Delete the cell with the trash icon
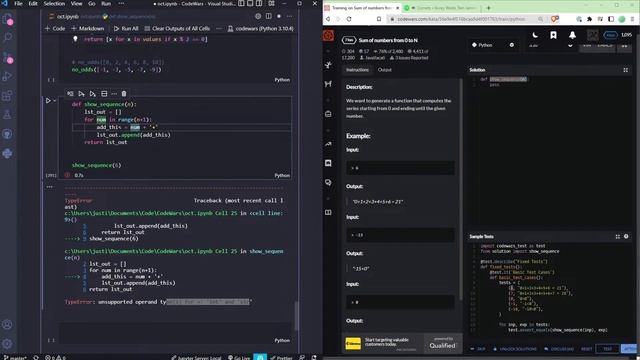Image resolution: width=640 pixels, height=360 pixels. point(124,94)
